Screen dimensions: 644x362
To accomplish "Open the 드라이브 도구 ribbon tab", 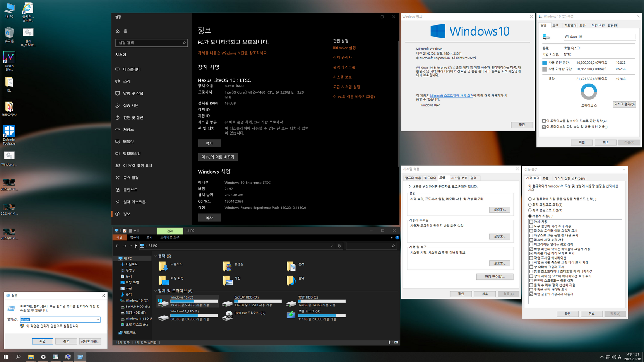I will click(170, 237).
